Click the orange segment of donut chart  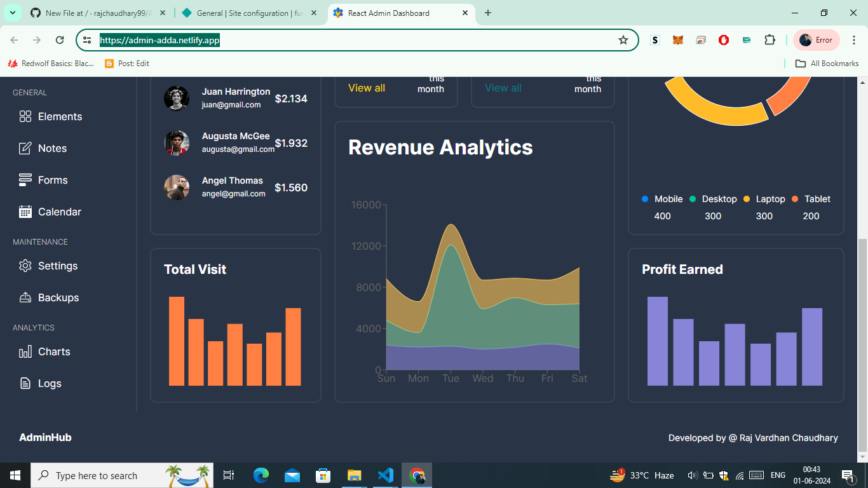(x=788, y=95)
